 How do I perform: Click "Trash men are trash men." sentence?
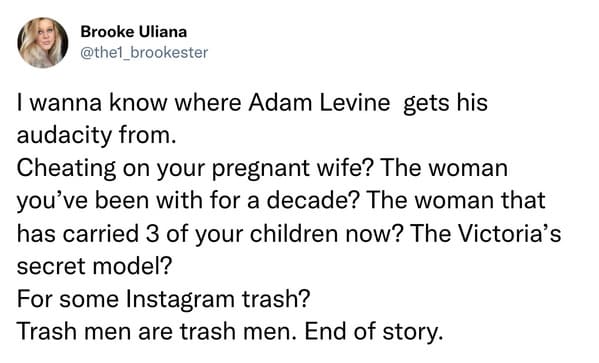[x=157, y=332]
